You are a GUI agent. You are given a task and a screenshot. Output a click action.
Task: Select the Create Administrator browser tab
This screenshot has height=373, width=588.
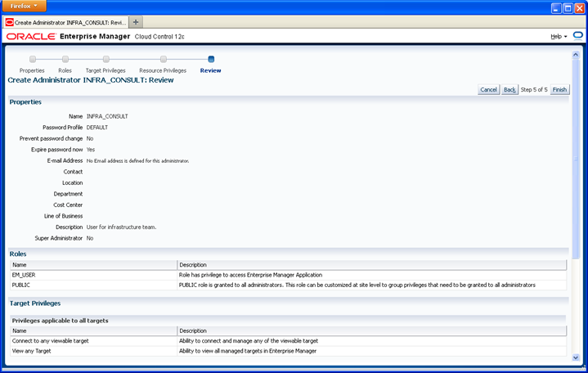tap(66, 23)
